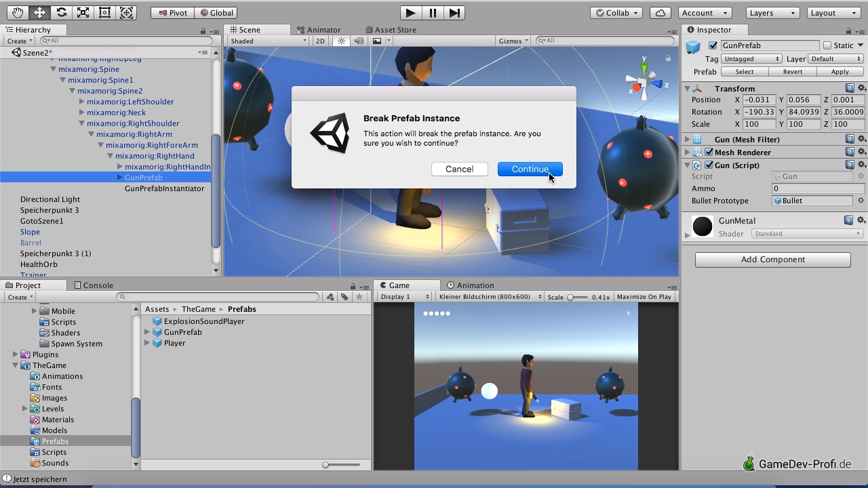Open the Tag Untagged dropdown
The height and width of the screenshot is (488, 868).
tap(751, 59)
